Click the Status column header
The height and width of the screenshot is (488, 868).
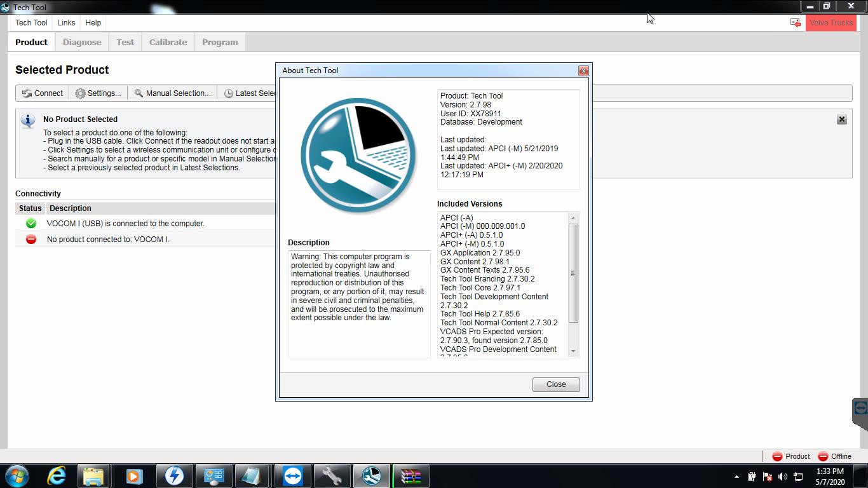point(30,208)
